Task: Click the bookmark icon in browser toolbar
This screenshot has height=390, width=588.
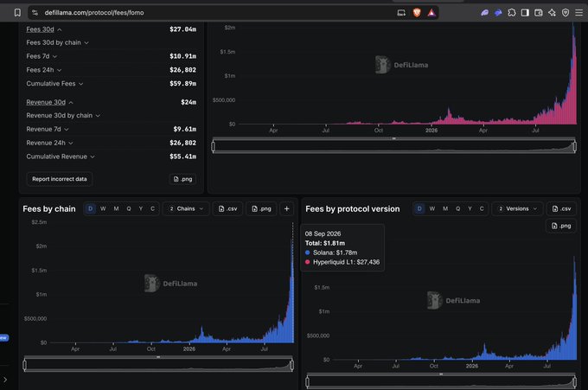Action: coord(17,13)
